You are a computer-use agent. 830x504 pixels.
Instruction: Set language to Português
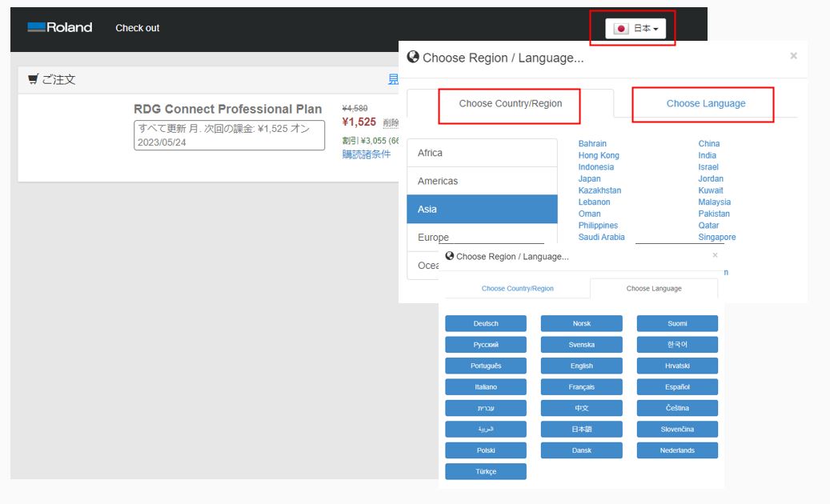tap(485, 366)
